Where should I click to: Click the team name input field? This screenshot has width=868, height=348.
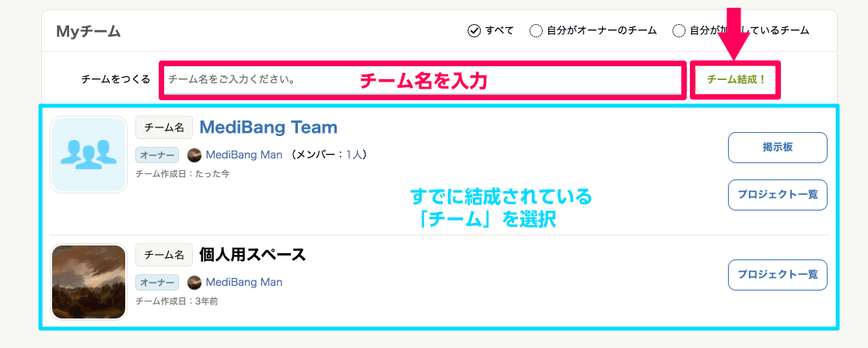tap(423, 80)
